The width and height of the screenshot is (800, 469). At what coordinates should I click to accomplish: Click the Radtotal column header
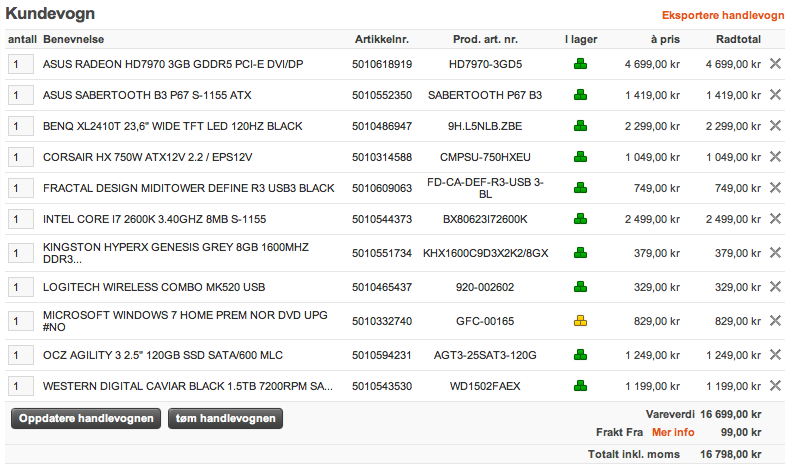tap(738, 39)
